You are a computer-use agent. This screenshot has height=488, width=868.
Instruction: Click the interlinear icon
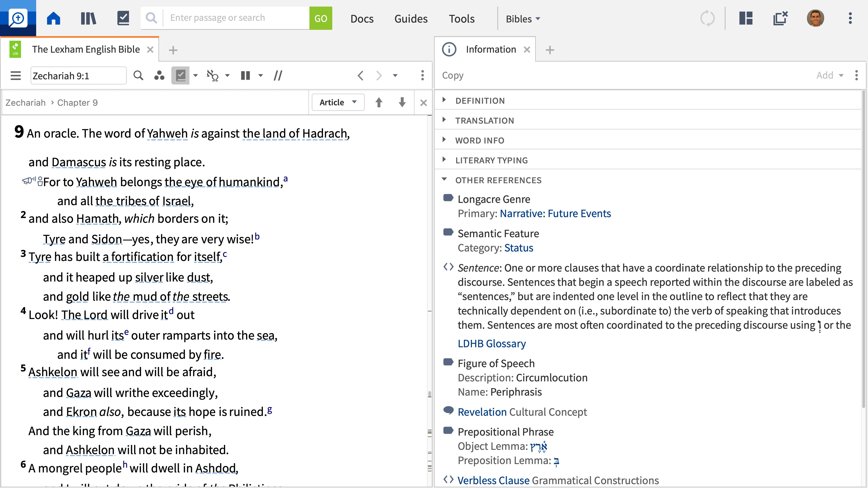[213, 75]
